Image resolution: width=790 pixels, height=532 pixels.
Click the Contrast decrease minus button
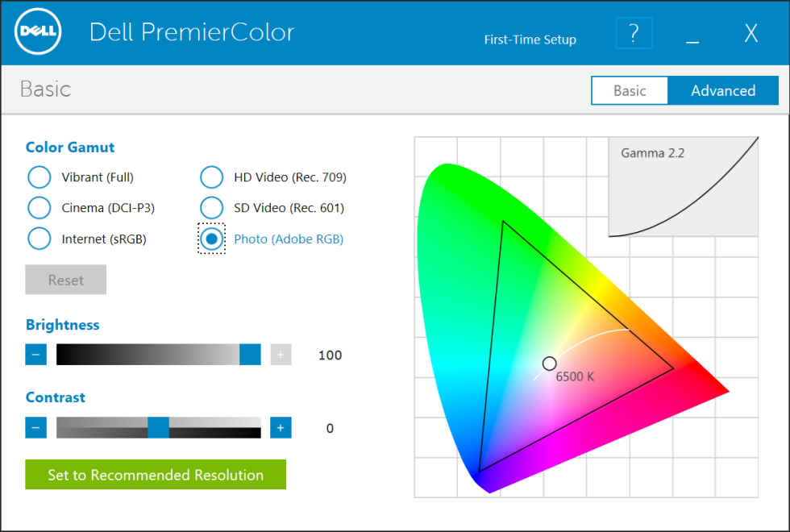coord(35,427)
